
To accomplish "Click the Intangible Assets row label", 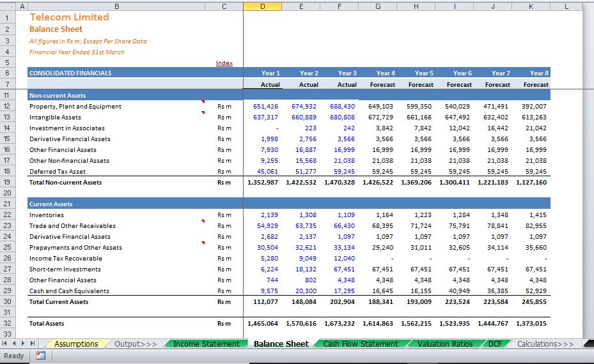I will click(56, 118).
